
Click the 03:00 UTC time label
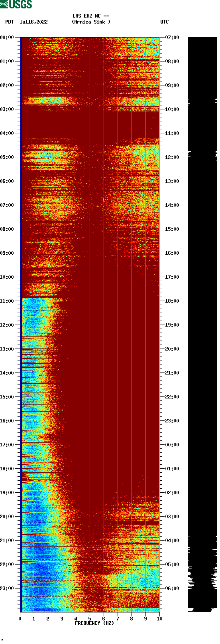click(x=172, y=516)
